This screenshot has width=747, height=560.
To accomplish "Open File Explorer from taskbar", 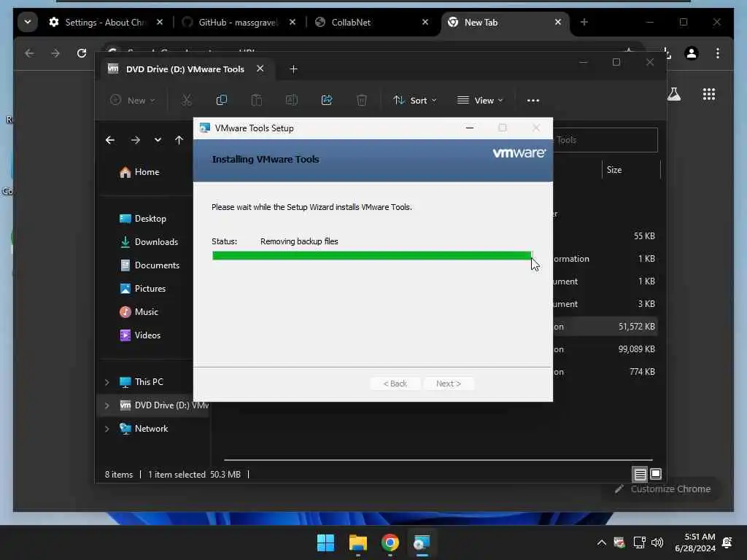I will (x=357, y=542).
